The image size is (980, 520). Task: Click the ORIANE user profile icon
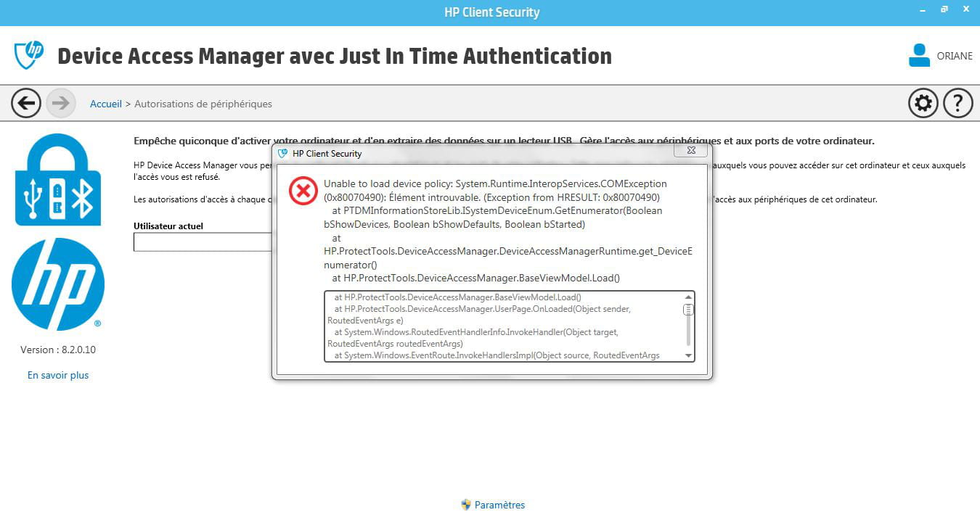click(x=919, y=55)
